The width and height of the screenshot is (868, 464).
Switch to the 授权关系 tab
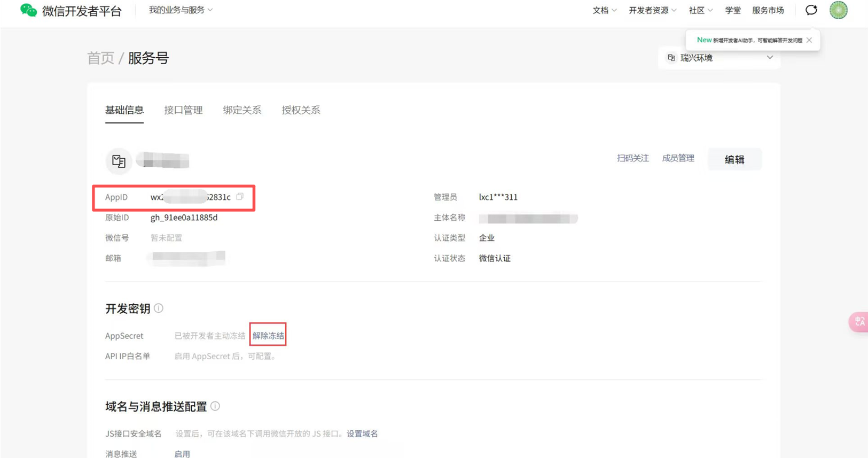[301, 110]
